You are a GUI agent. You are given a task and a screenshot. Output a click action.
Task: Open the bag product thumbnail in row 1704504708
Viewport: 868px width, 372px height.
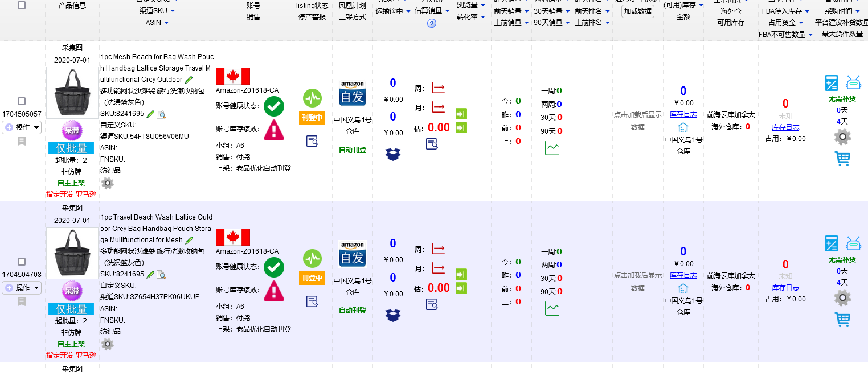click(72, 253)
